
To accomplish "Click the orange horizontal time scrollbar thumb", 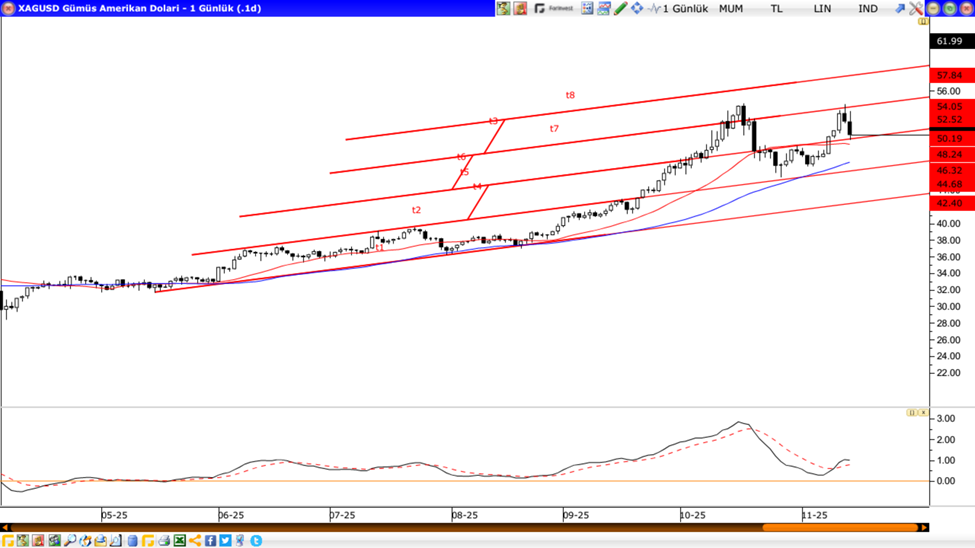I will [840, 528].
